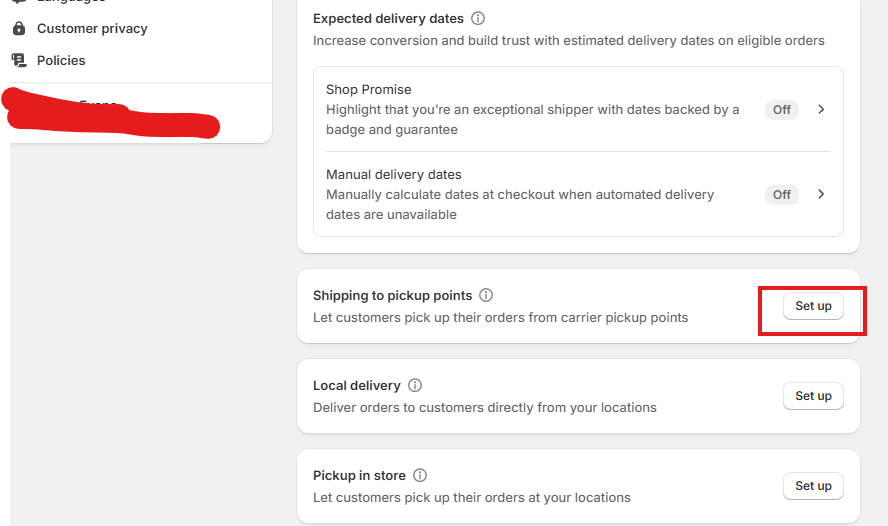The width and height of the screenshot is (888, 526).
Task: Click the Expected delivery dates heading
Action: point(388,19)
